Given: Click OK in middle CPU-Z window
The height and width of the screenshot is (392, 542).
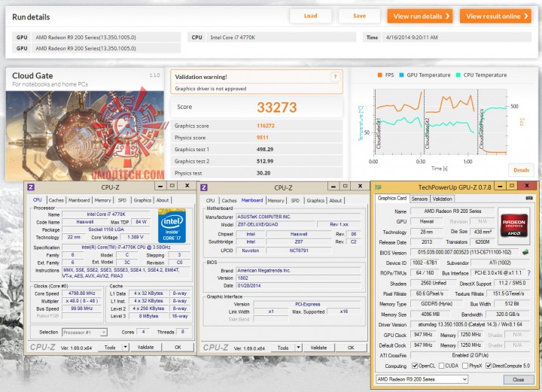Looking at the screenshot, I should click(351, 348).
